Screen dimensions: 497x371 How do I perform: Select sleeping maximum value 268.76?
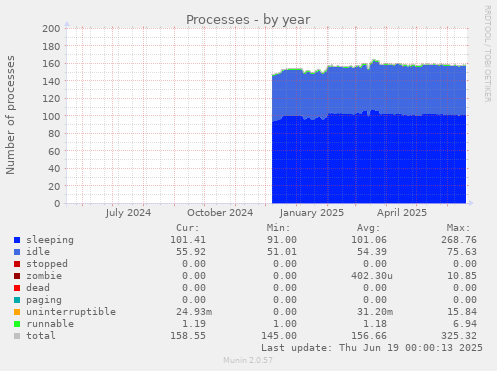(459, 240)
